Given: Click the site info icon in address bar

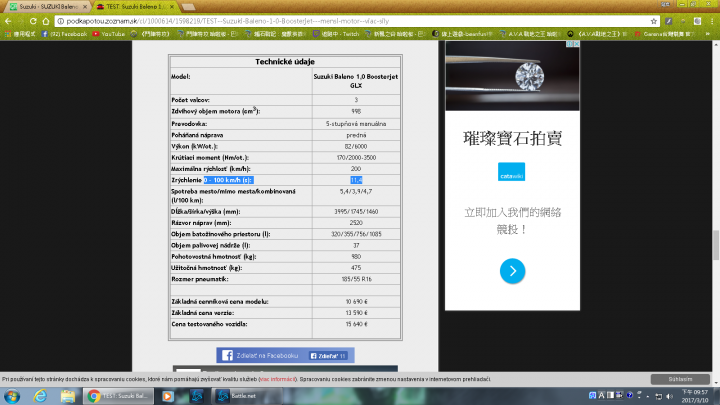Looking at the screenshot, I should pos(60,21).
